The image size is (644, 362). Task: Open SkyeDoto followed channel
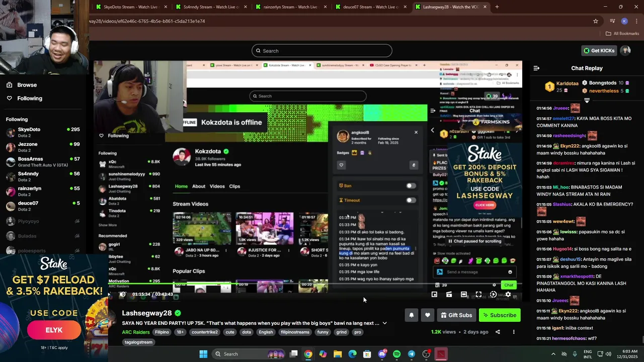43,132
